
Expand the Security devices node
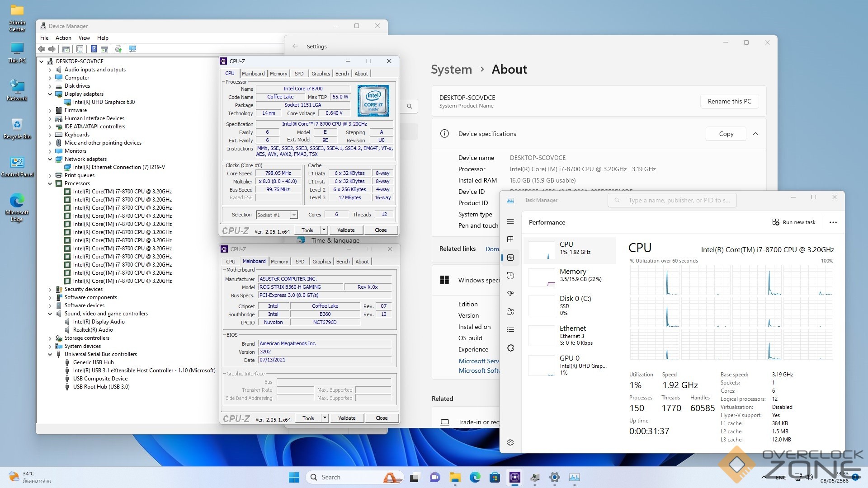pos(50,289)
